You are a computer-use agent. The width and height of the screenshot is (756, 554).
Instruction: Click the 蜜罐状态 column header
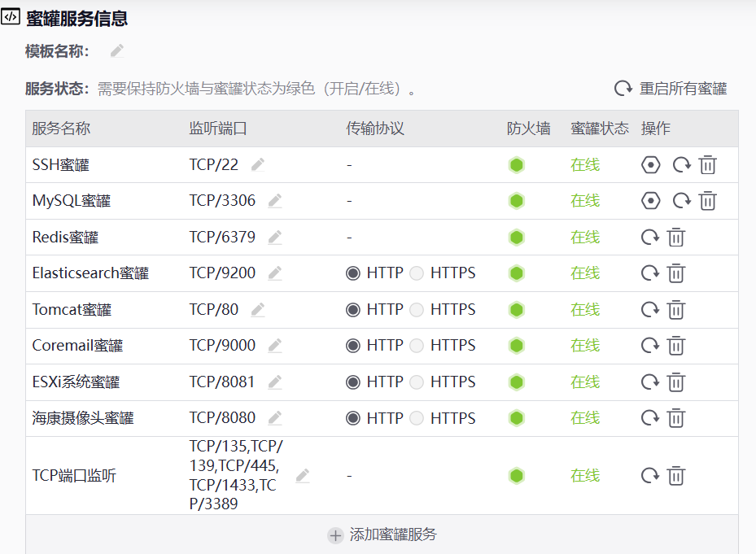tap(600, 129)
